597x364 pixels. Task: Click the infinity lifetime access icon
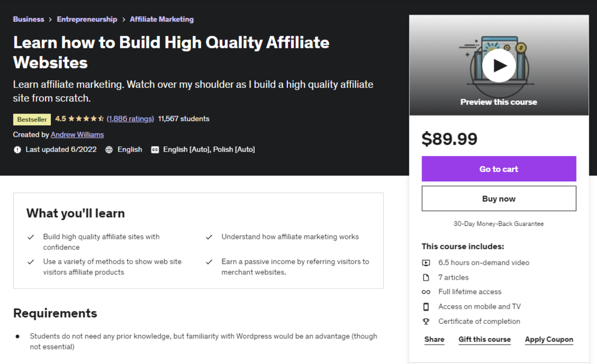426,292
